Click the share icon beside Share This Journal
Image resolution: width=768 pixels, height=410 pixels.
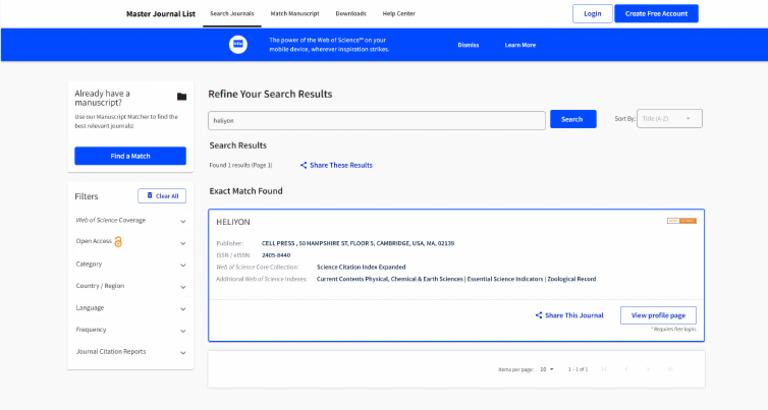[538, 315]
